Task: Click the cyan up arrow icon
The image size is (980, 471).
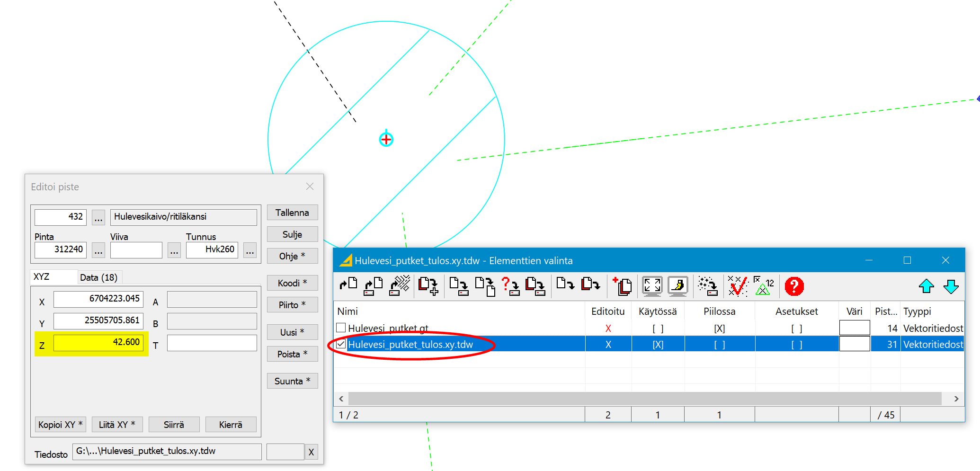Action: coord(926,286)
